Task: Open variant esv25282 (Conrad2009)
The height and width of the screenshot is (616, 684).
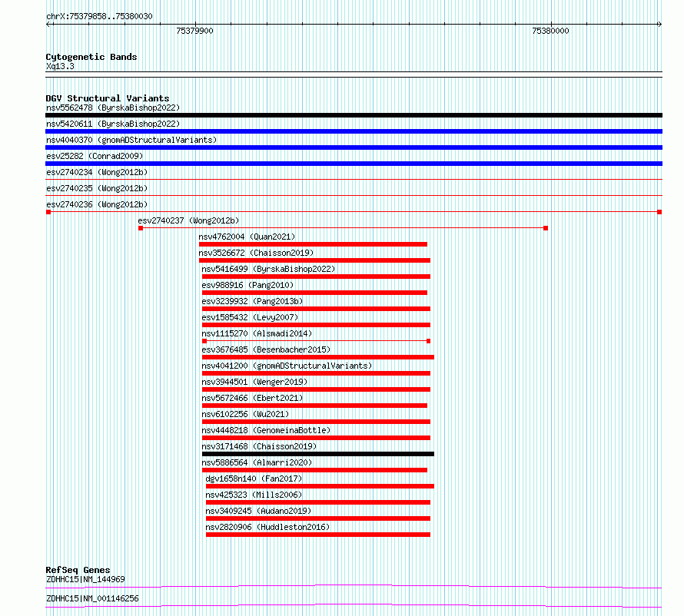Action: pyautogui.click(x=95, y=156)
